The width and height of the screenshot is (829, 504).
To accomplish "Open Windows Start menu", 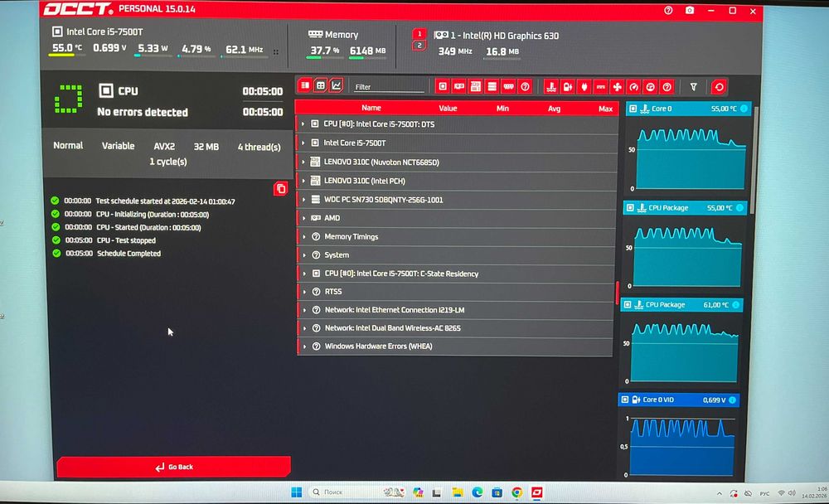I will point(297,492).
